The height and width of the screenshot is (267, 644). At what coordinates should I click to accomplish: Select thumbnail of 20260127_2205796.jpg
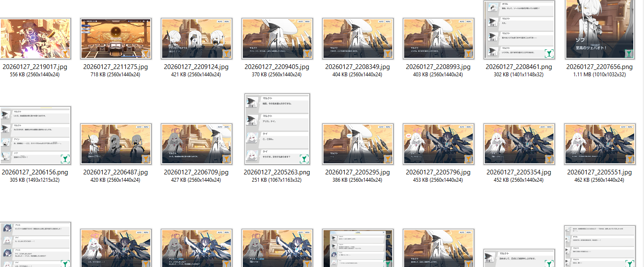438,144
